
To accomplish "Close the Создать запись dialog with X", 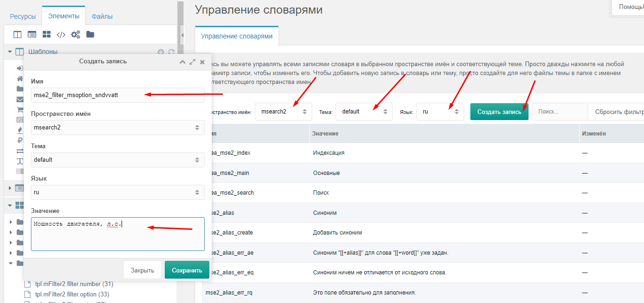I will [x=202, y=61].
